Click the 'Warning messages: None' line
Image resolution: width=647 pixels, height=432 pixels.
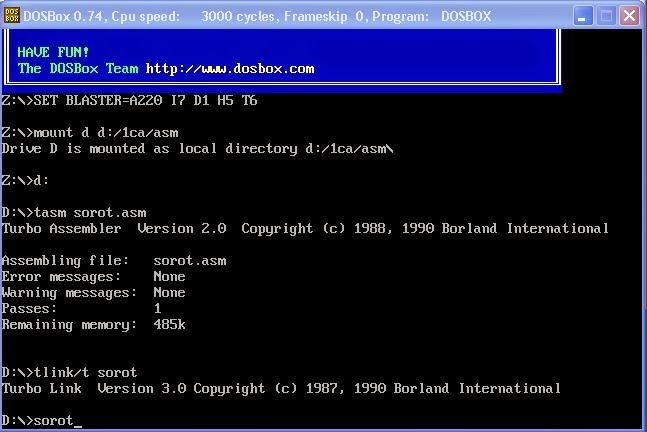(x=93, y=293)
